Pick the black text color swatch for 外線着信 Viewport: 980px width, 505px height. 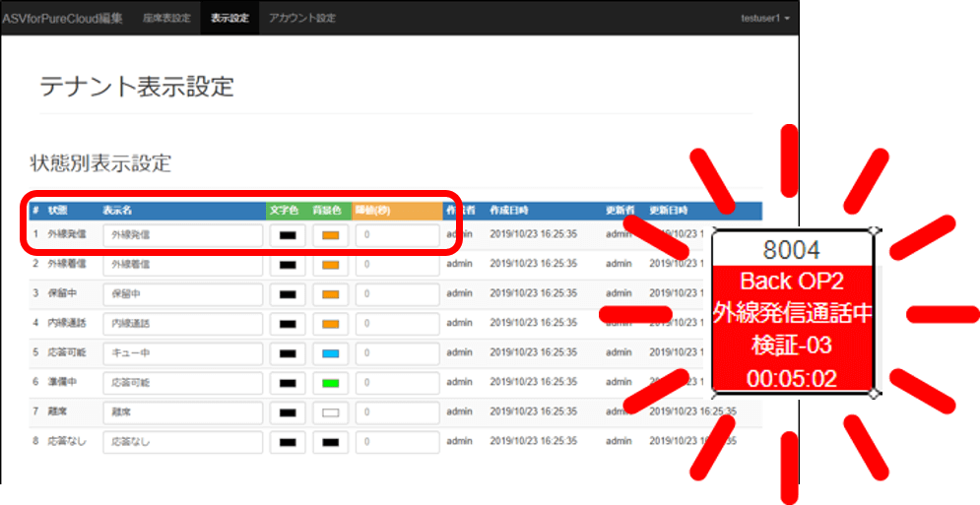click(x=288, y=265)
